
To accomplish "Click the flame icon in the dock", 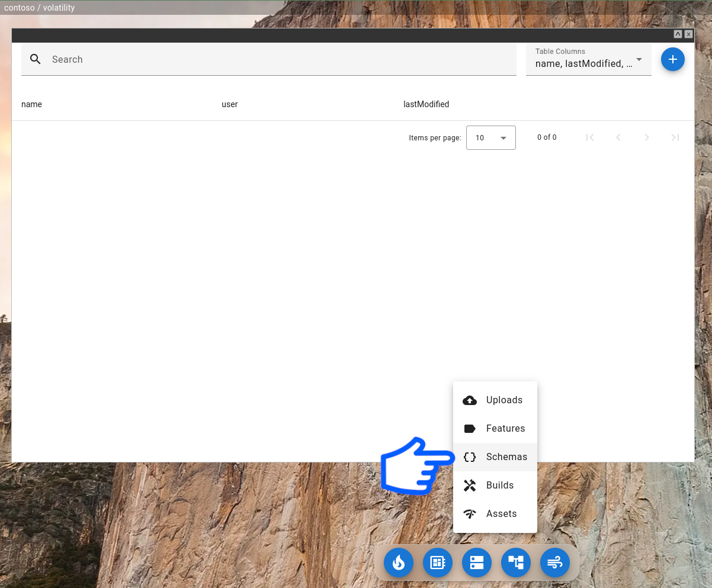I will tap(399, 563).
